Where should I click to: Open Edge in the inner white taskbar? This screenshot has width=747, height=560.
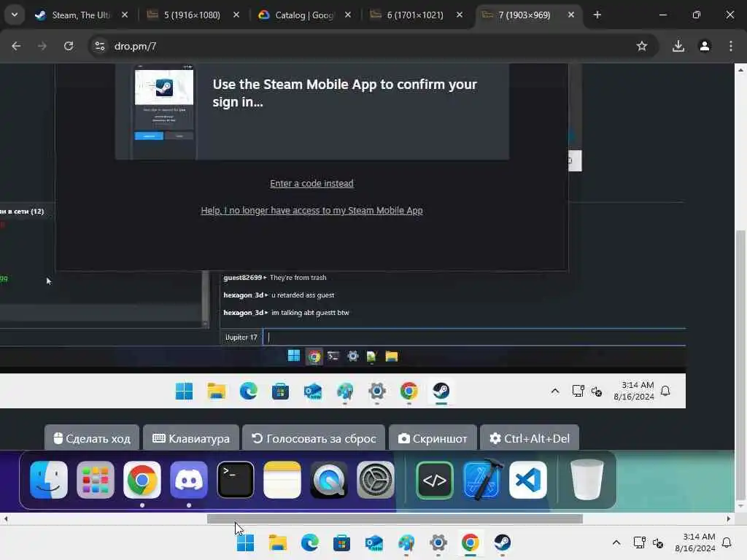coord(248,391)
